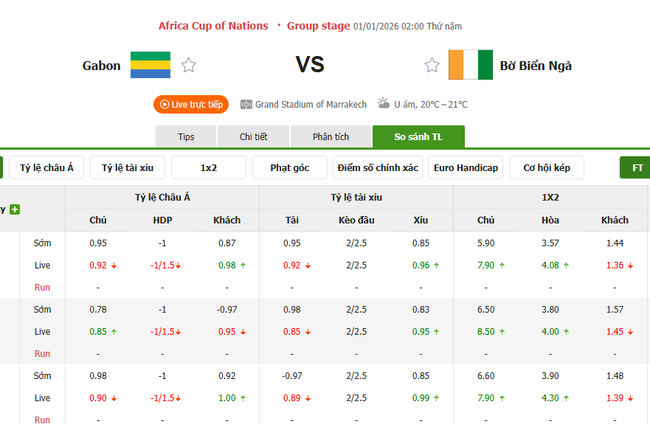Open Live trực tiếp stream button
The width and height of the screenshot is (650, 424).
pos(190,104)
